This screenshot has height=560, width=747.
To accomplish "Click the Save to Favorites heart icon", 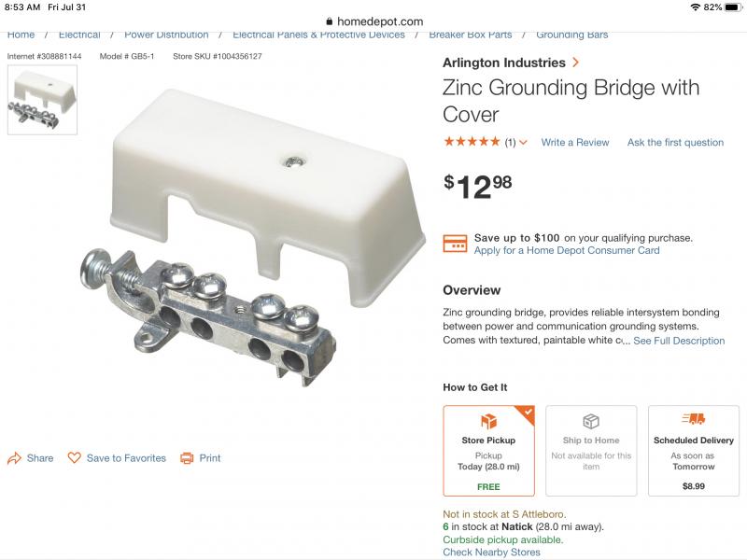I will pyautogui.click(x=75, y=458).
